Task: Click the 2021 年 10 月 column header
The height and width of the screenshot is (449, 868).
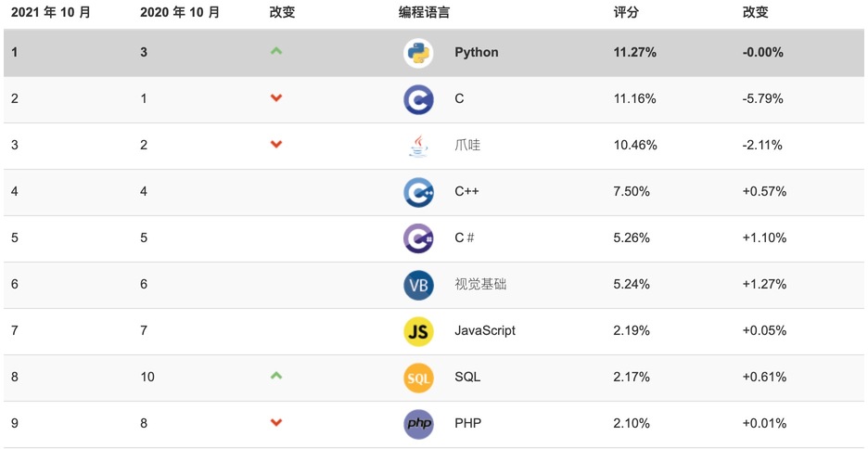Action: point(51,13)
